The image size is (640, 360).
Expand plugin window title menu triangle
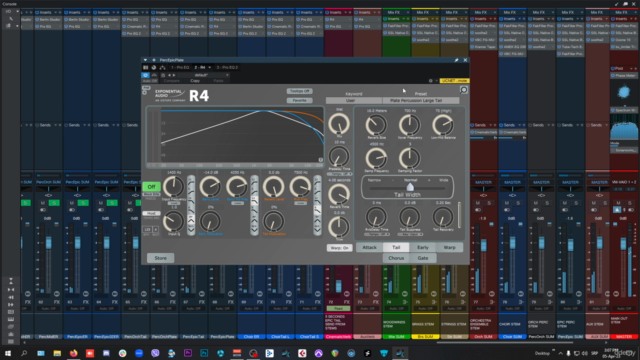[145, 60]
